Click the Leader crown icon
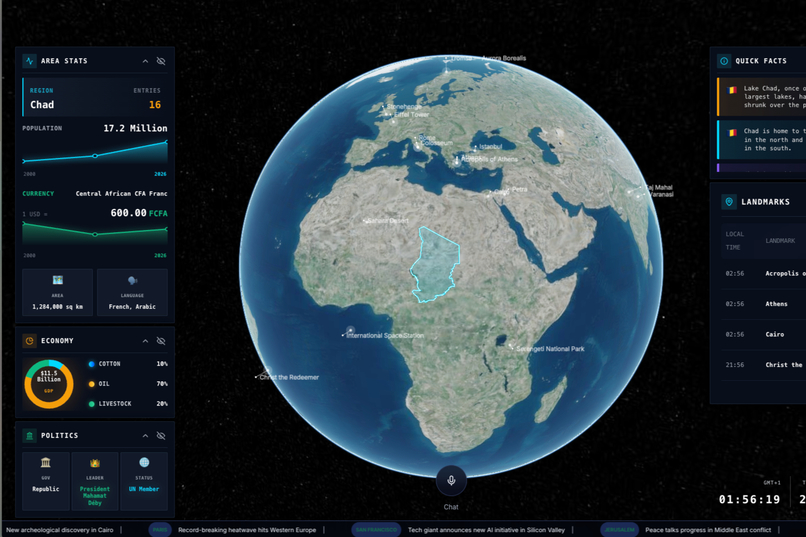Viewport: 806px width, 537px height. tap(95, 463)
